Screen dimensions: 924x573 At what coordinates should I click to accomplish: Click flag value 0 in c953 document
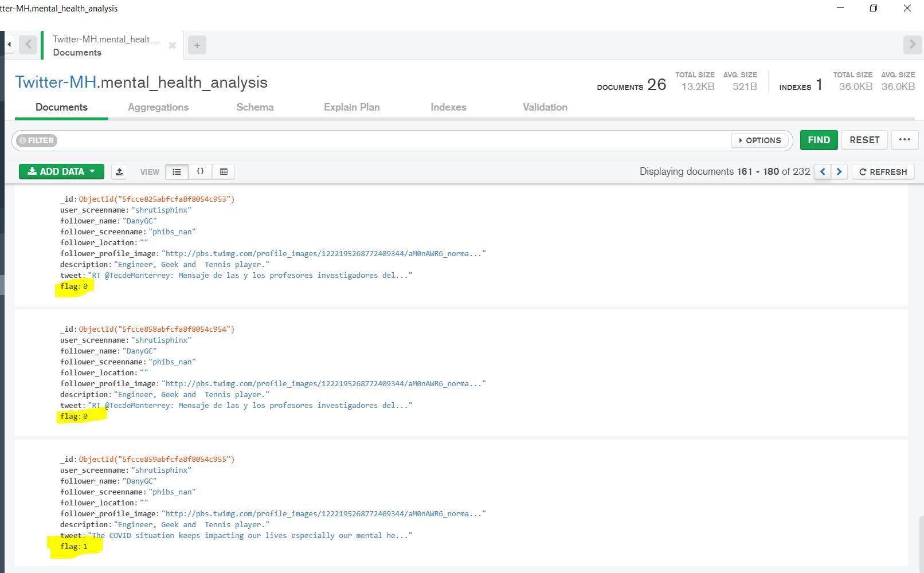click(x=85, y=286)
